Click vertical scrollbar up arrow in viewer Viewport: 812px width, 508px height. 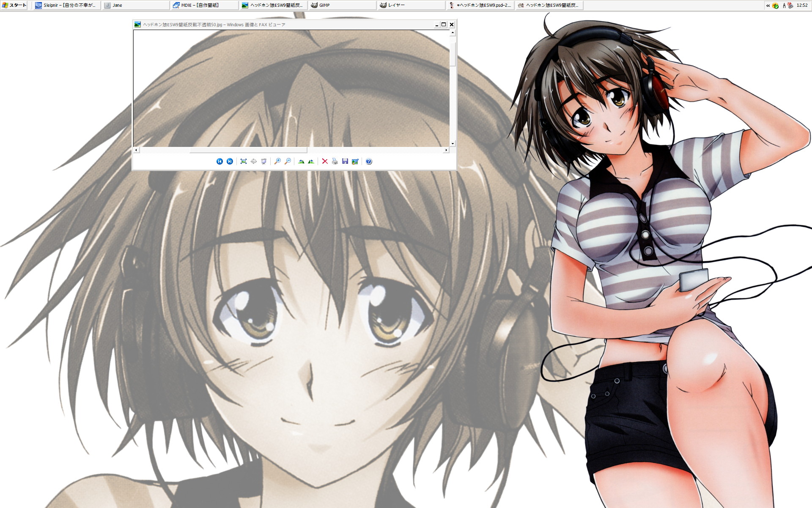(453, 33)
